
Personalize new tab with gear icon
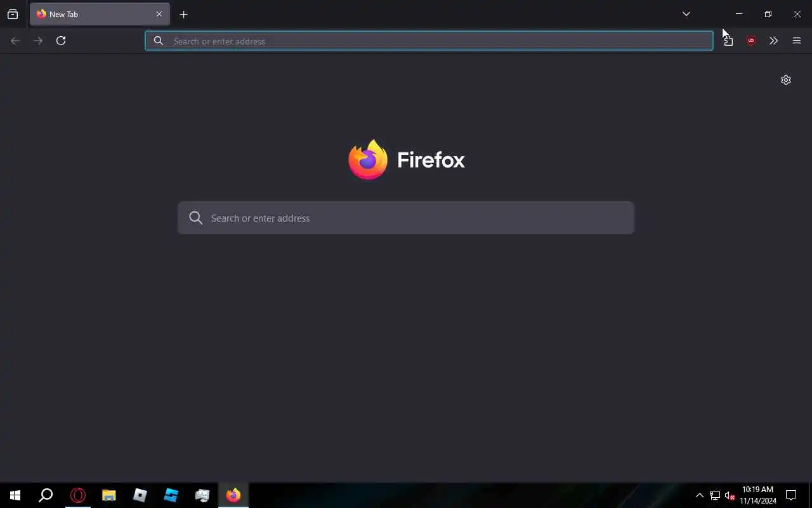coord(786,80)
